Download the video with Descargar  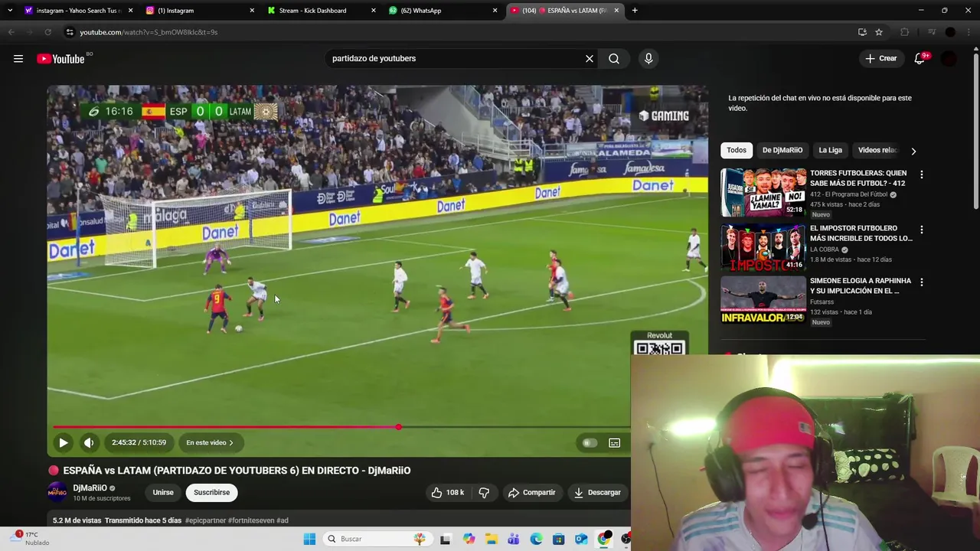tap(597, 493)
